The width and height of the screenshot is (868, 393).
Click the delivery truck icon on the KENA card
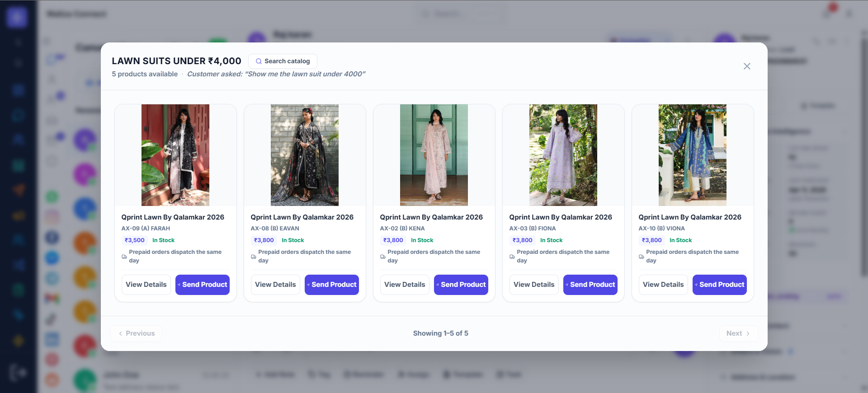tap(383, 257)
